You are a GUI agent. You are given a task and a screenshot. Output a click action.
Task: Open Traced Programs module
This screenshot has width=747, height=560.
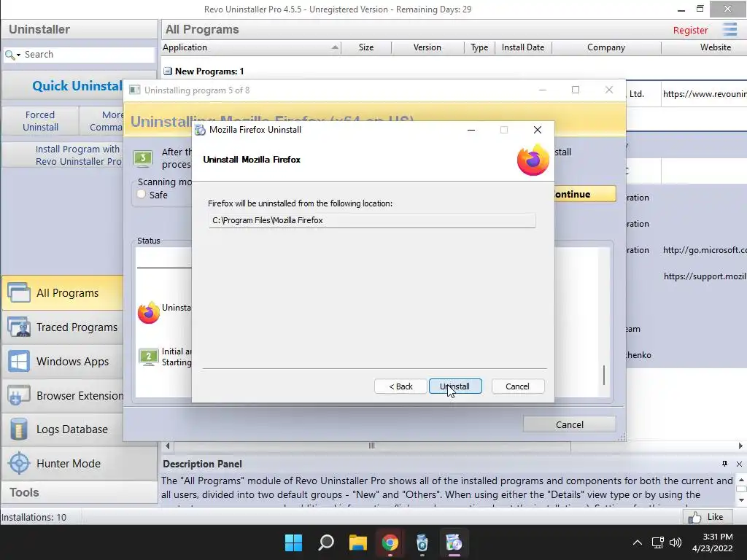[x=77, y=327]
